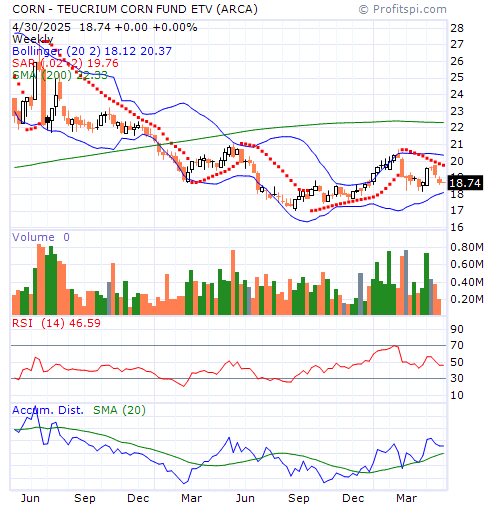Click the 25 price axis label
The height and width of the screenshot is (521, 500).
457,77
